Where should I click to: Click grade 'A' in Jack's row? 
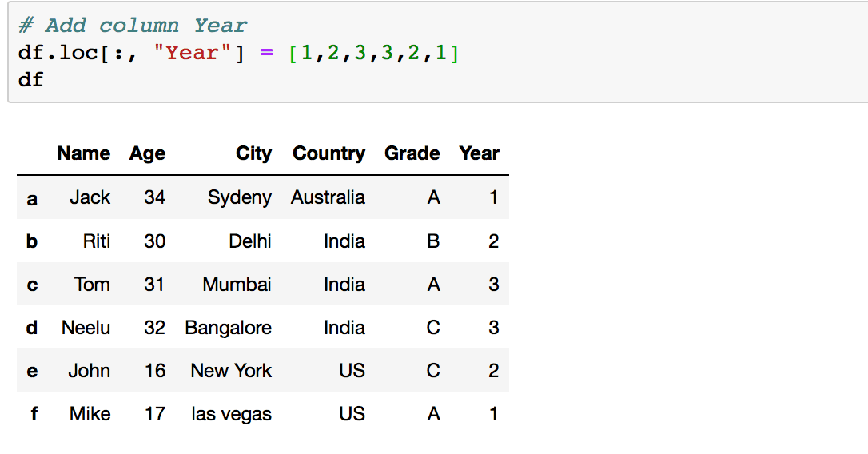tap(433, 197)
